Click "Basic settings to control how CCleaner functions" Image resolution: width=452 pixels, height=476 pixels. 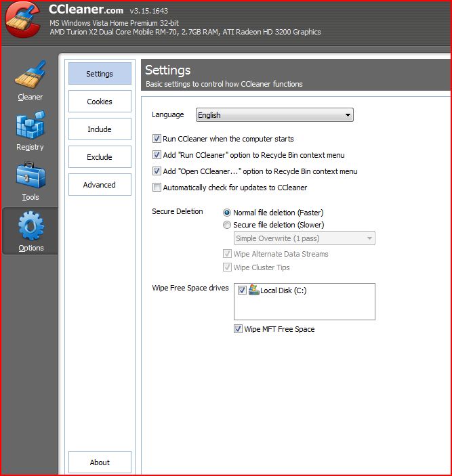pos(224,84)
